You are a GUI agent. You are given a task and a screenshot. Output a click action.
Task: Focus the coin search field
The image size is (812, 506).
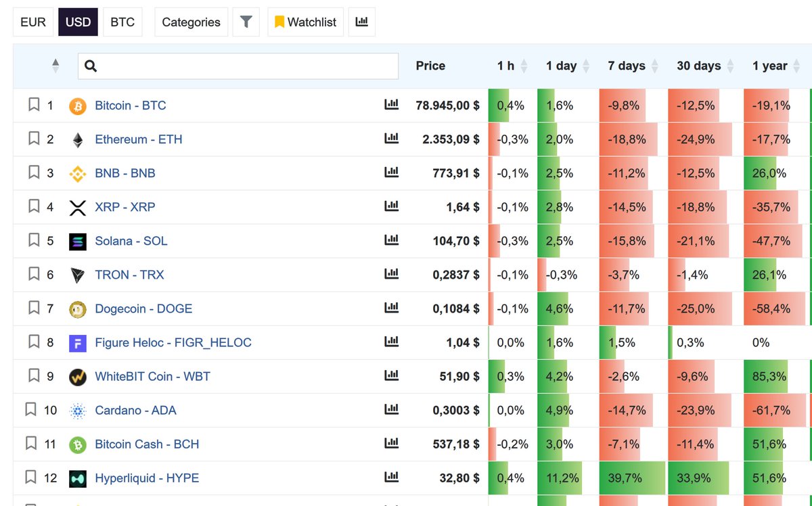tap(238, 66)
